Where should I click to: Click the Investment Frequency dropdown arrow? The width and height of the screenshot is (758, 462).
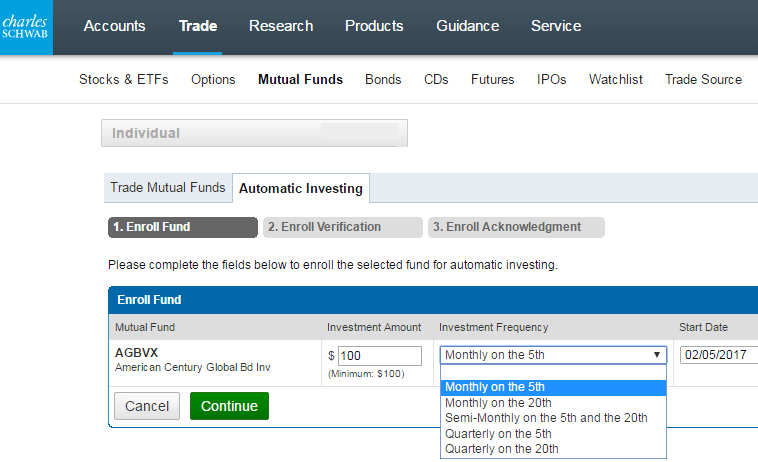pos(656,355)
